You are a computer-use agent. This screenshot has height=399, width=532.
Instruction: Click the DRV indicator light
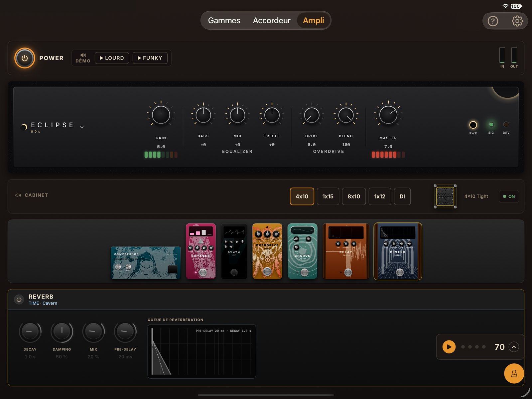pos(506,125)
